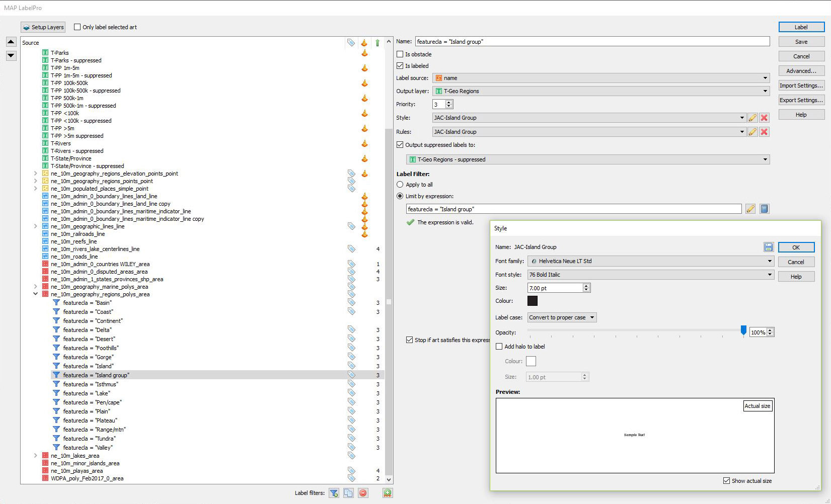
Task: Click the orange cone icon in the Source header
Action: click(x=364, y=43)
